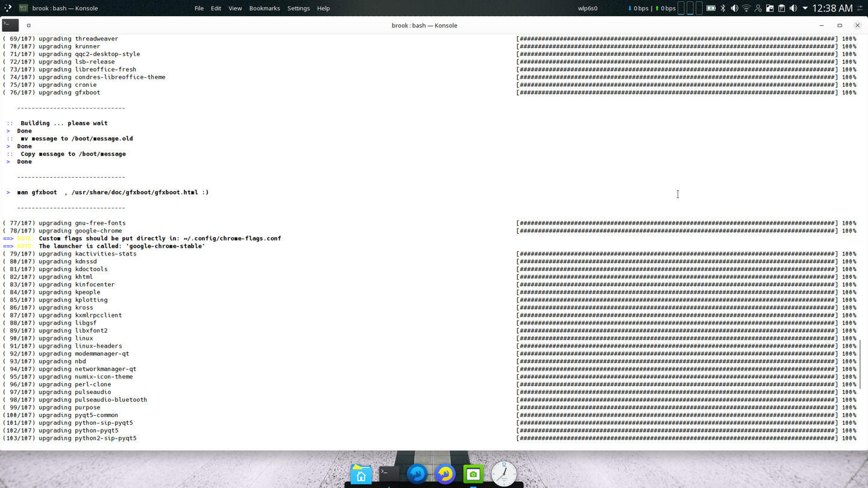Open the green screenshot tool dock icon
This screenshot has height=488, width=868.
click(473, 474)
